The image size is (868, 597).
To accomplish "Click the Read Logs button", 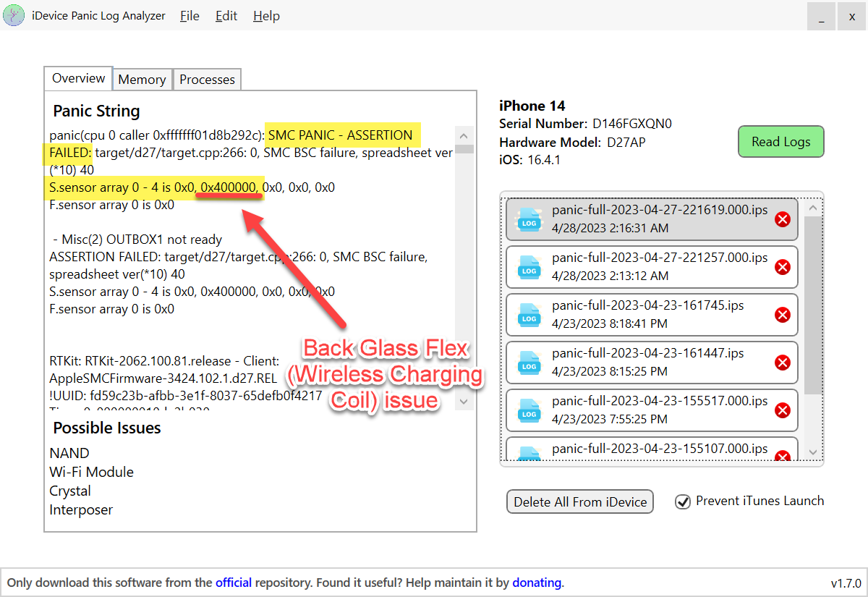I will pos(780,141).
